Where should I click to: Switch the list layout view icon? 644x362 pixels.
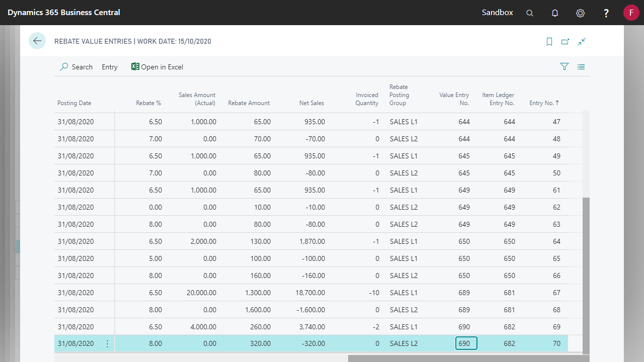coord(581,66)
